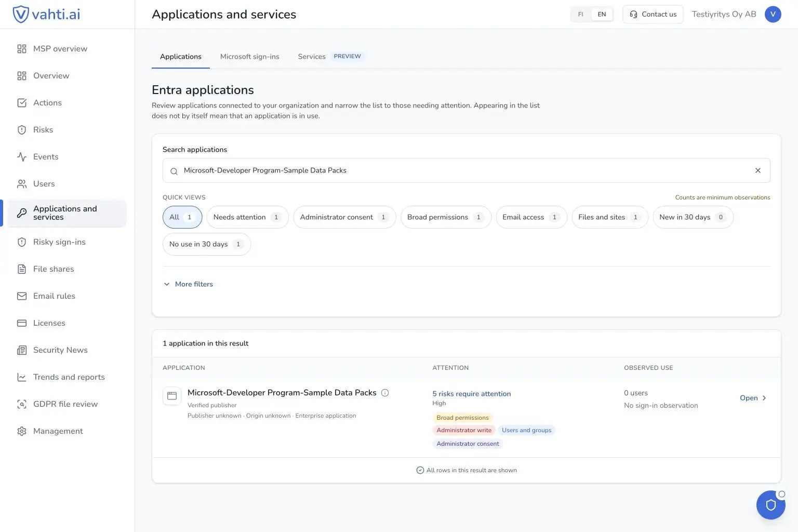Click the Actions checkbox icon in sidebar
Viewport: 798px width, 532px height.
(x=22, y=103)
